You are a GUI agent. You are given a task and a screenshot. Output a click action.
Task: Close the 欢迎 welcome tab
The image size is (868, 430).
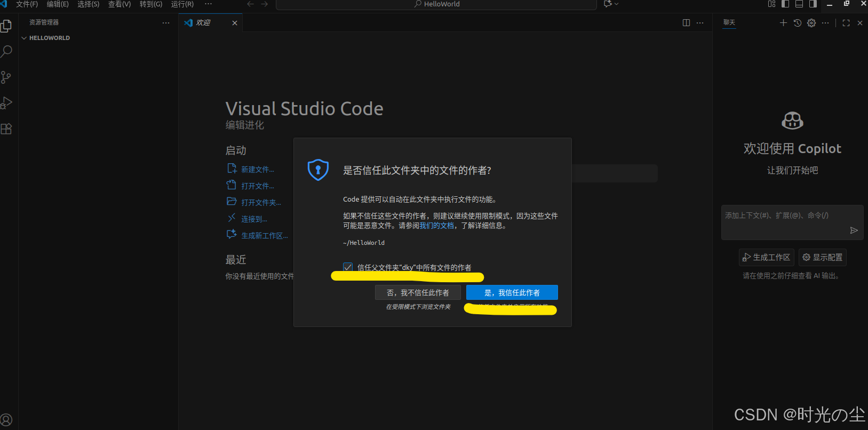coord(235,22)
